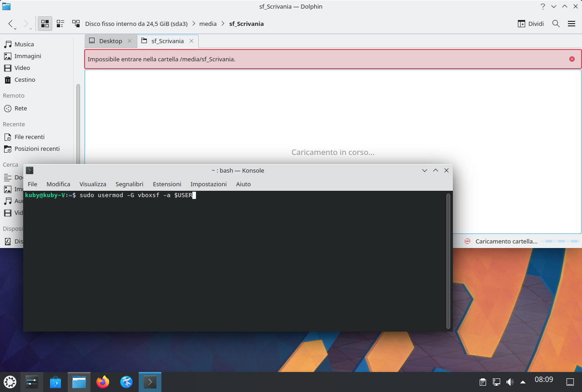
Task: Close the sf_Scrivania tab
Action: (191, 41)
